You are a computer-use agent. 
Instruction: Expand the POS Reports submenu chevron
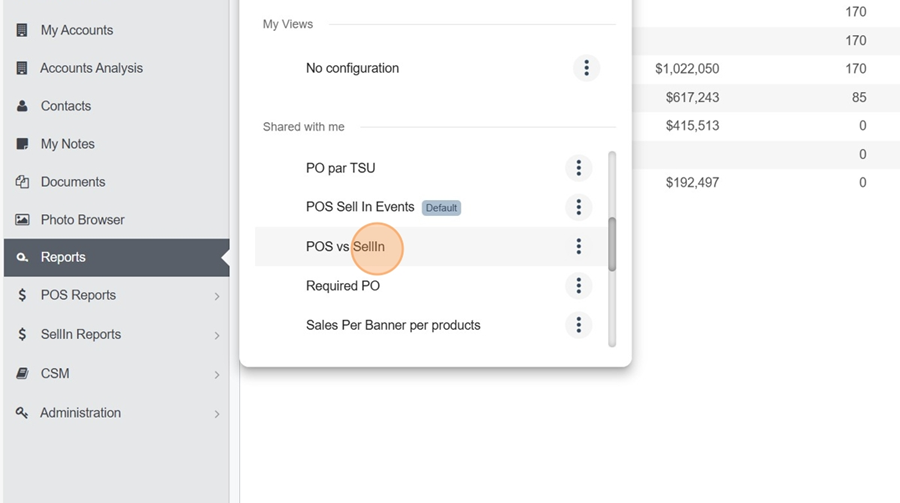point(217,296)
